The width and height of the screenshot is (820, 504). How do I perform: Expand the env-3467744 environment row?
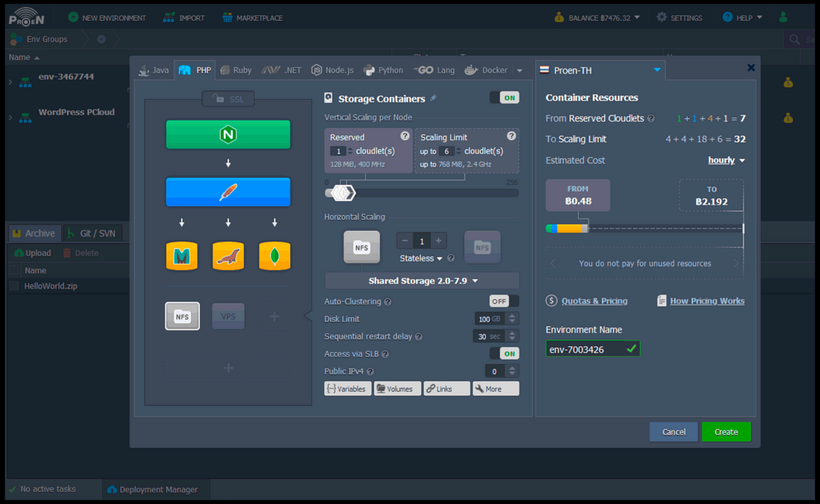click(11, 82)
